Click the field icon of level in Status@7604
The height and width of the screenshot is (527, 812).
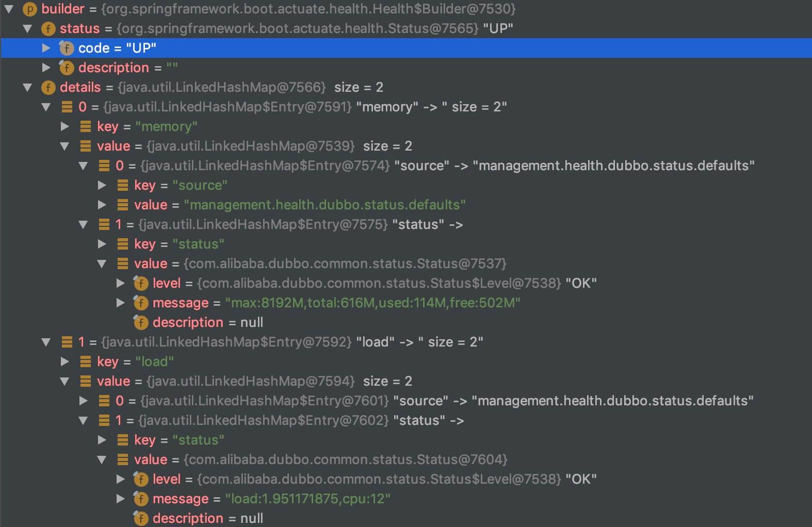click(x=141, y=479)
